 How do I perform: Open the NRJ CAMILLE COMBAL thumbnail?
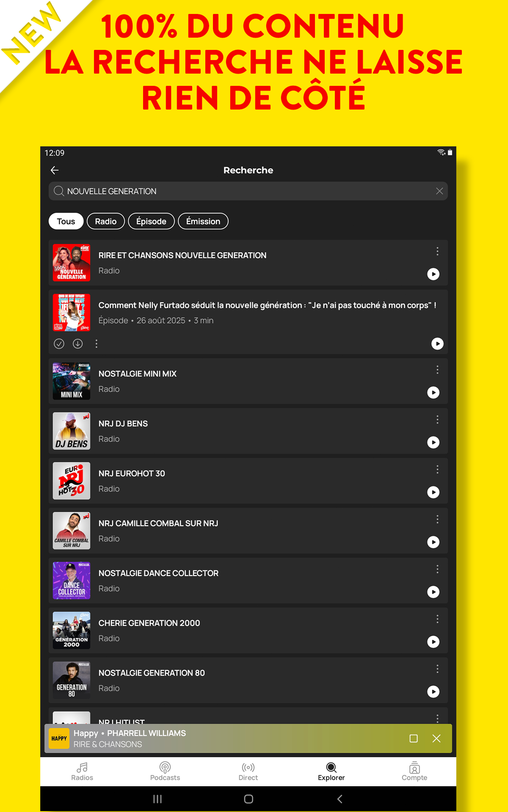pyautogui.click(x=72, y=531)
